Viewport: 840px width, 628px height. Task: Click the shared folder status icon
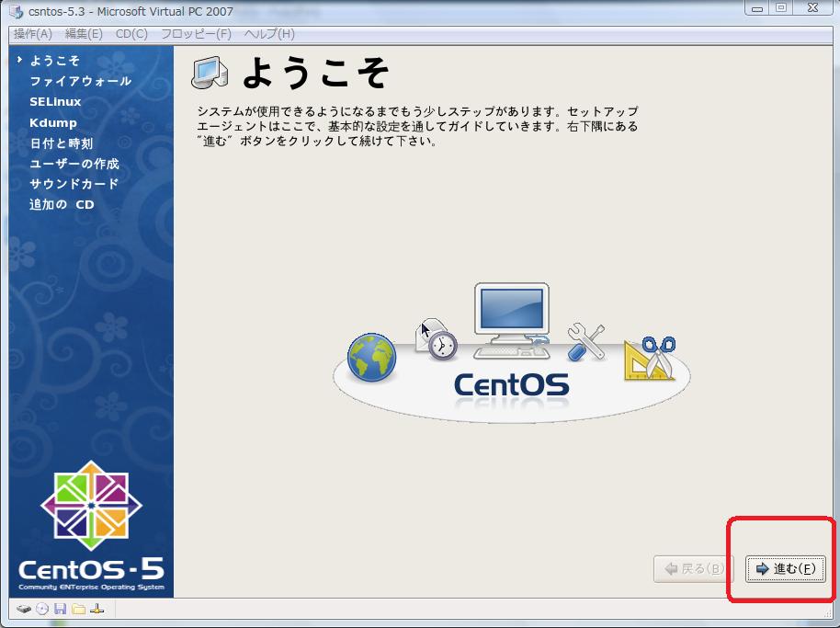tap(79, 609)
